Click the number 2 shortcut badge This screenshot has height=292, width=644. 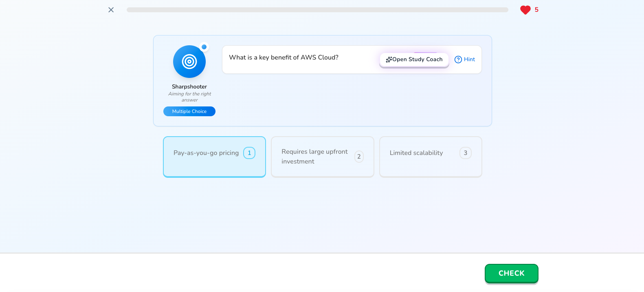[x=359, y=157]
